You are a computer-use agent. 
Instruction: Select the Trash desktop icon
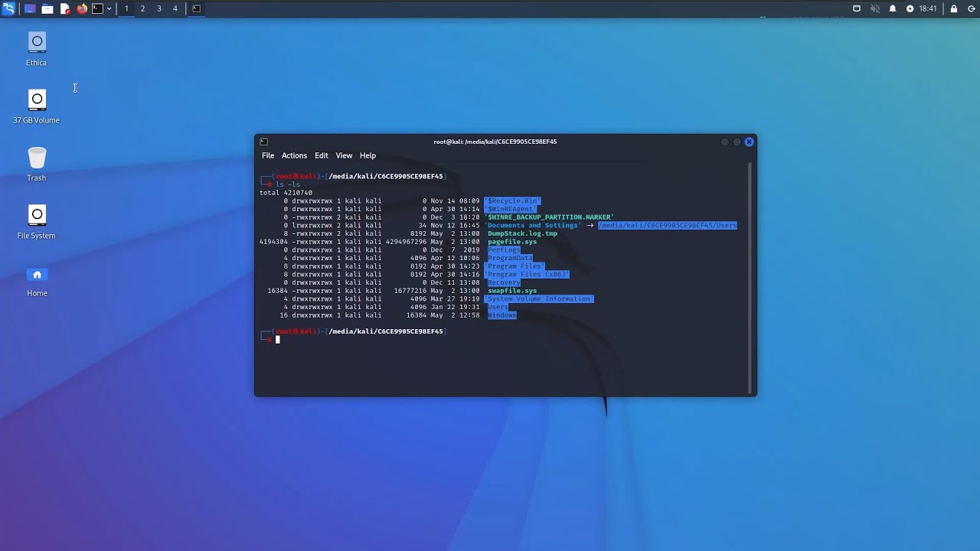(x=37, y=165)
